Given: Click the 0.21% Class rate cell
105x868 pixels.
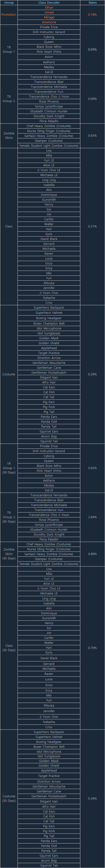Looking at the screenshot, I should (92, 226).
